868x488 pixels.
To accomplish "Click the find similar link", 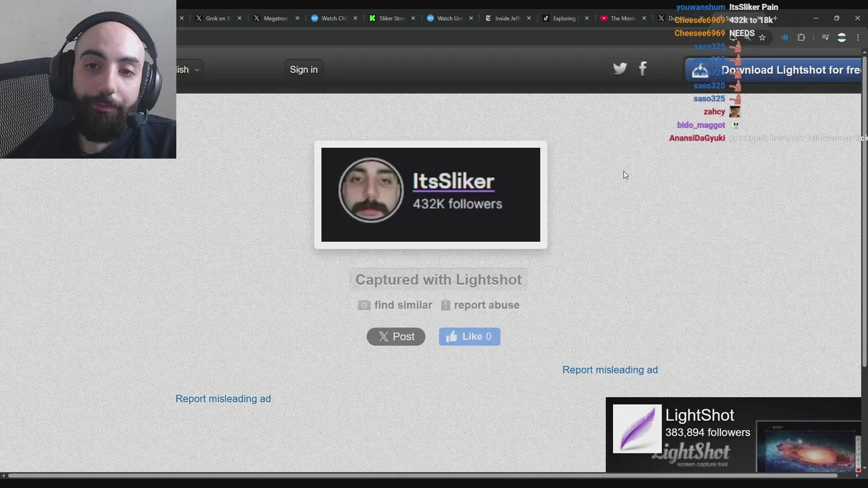I will pyautogui.click(x=403, y=305).
